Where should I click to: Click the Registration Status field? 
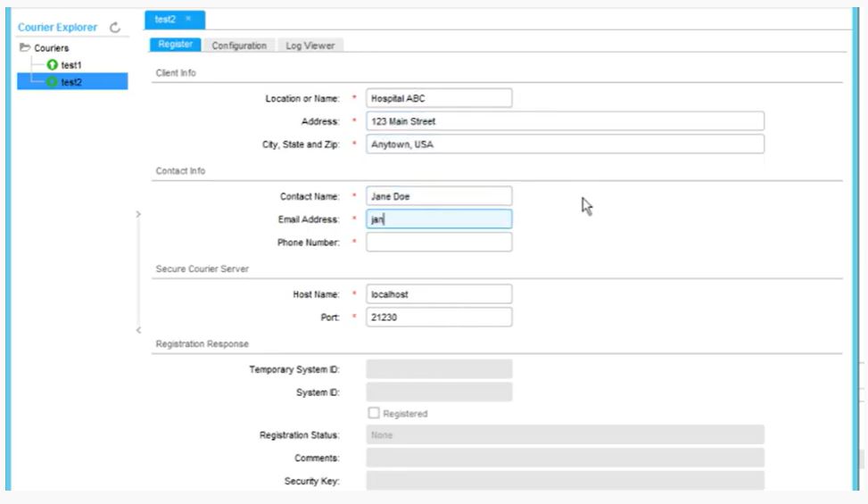pos(566,434)
